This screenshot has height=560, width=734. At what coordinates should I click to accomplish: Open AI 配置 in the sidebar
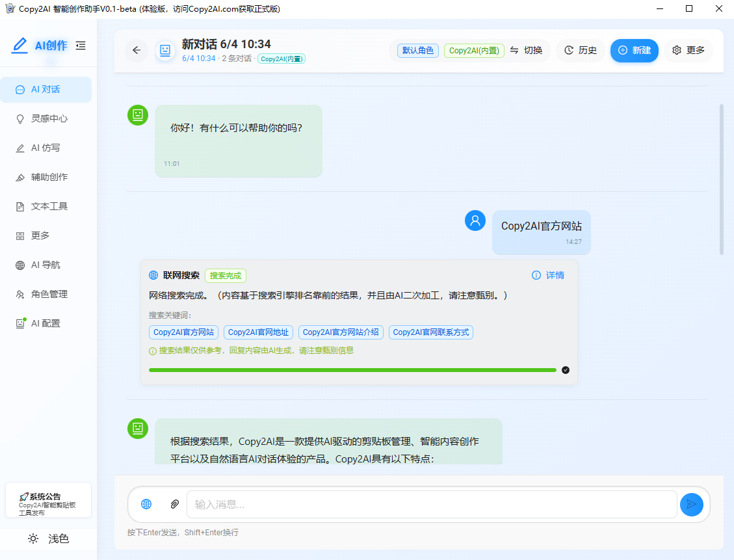tap(46, 323)
